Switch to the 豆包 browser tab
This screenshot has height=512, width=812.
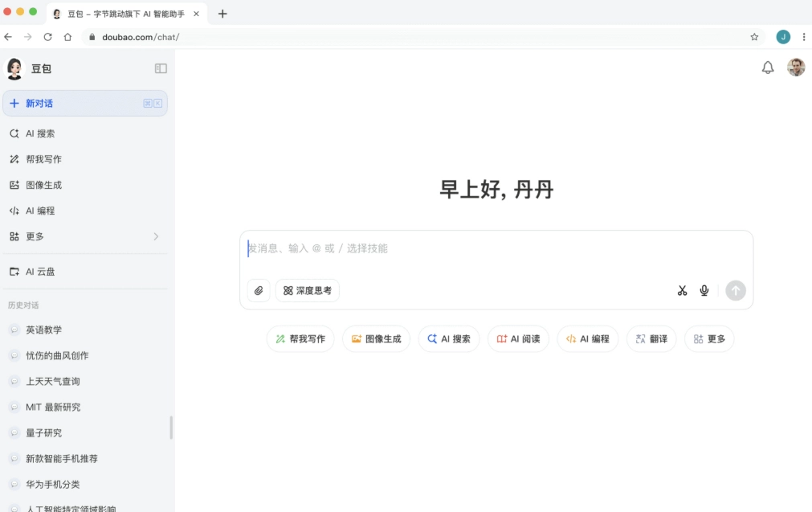coord(120,14)
